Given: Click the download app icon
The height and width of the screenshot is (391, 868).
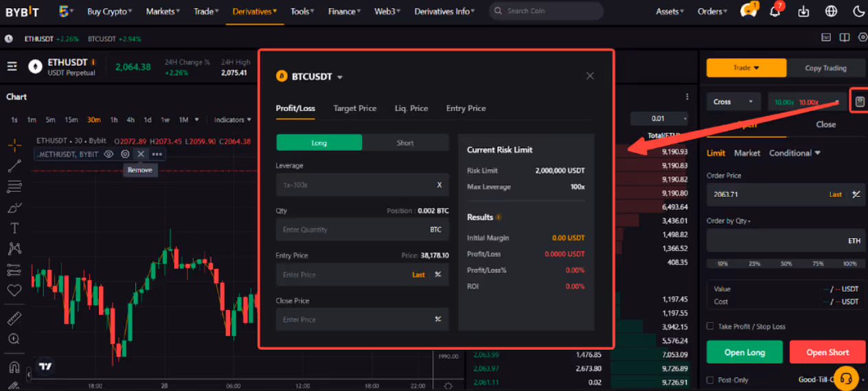Looking at the screenshot, I should (x=804, y=12).
